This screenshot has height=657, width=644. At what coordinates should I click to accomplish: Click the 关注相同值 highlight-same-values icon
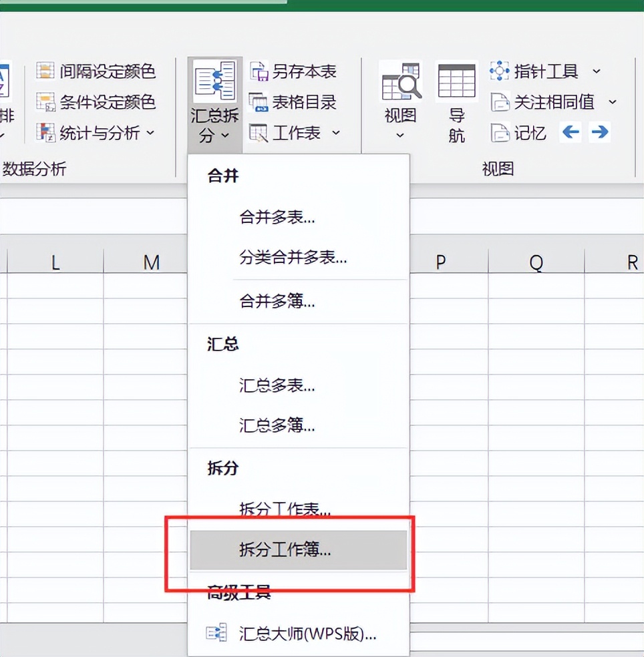click(x=502, y=101)
